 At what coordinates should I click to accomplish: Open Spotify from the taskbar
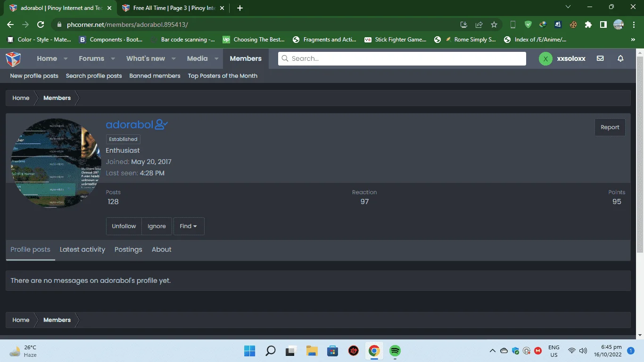(395, 351)
